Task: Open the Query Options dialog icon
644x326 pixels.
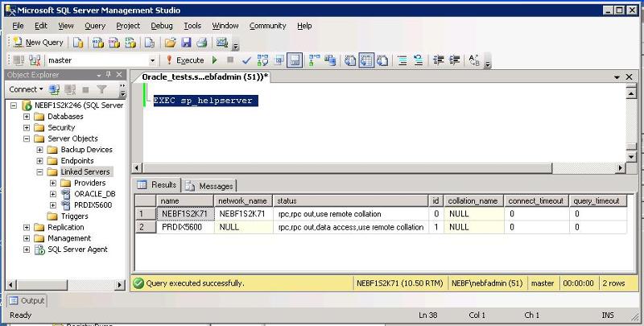Action: (279, 60)
